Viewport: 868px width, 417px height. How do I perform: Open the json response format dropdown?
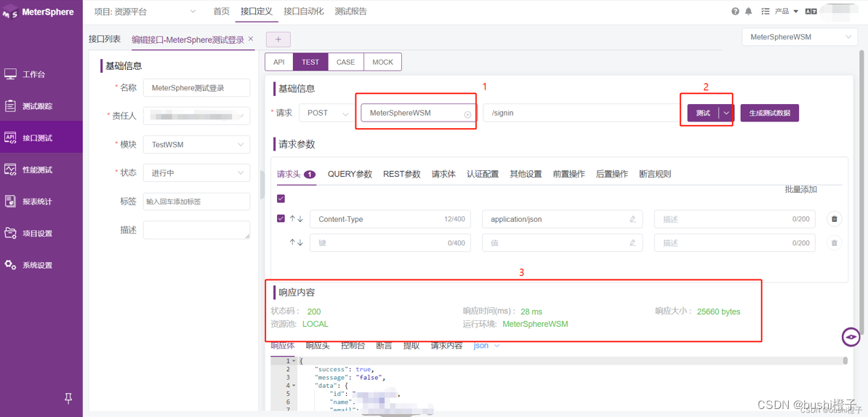point(486,346)
